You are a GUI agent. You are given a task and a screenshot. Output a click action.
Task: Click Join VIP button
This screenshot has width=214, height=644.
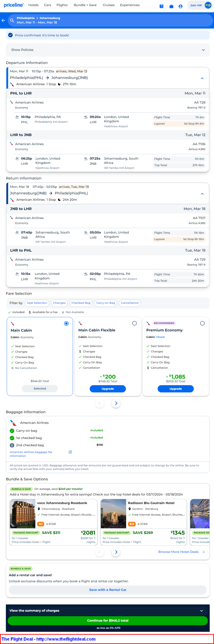pyautogui.click(x=200, y=5)
